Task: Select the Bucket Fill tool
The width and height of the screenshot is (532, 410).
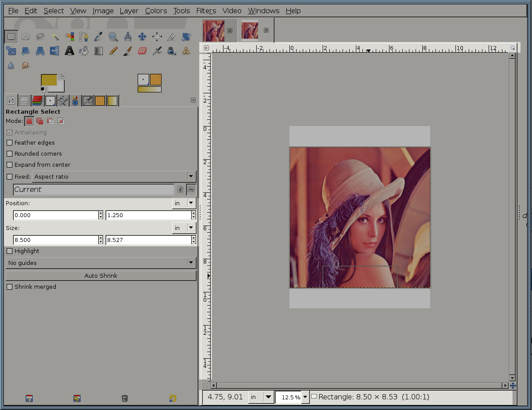Action: [x=84, y=51]
